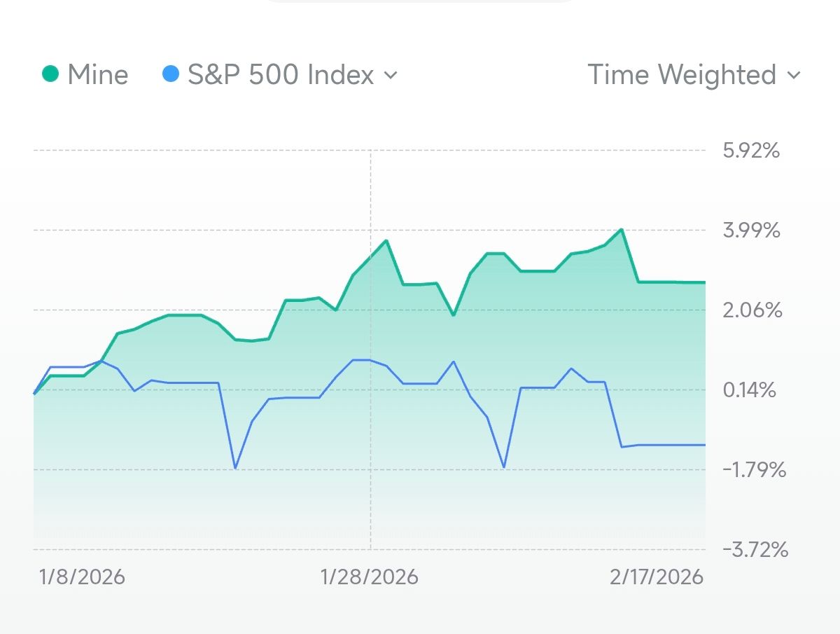Click the green Mine legend dot
Screen dimensions: 840x634
point(50,74)
